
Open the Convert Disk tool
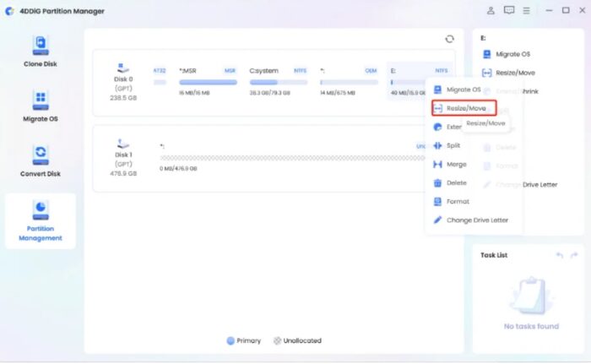pyautogui.click(x=41, y=161)
